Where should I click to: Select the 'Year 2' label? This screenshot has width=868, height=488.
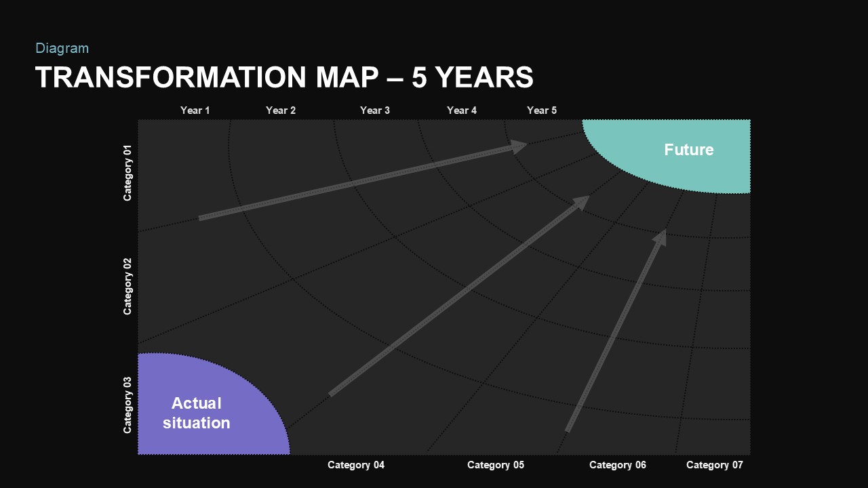[281, 110]
